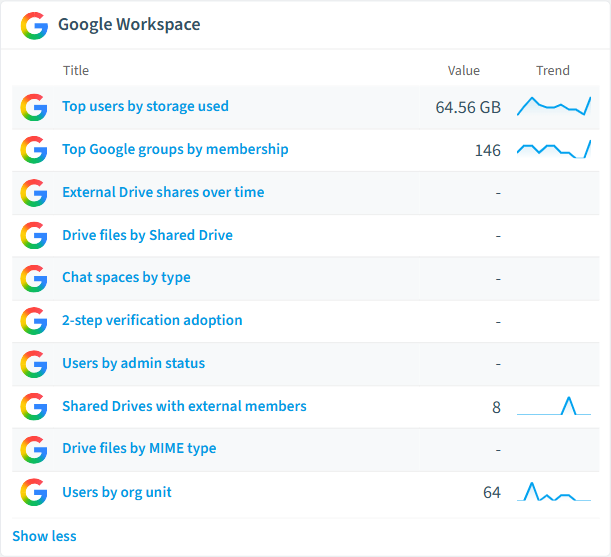The height and width of the screenshot is (557, 611).
Task: Click the trend sparkline for Google groups membership
Action: pyautogui.click(x=554, y=149)
